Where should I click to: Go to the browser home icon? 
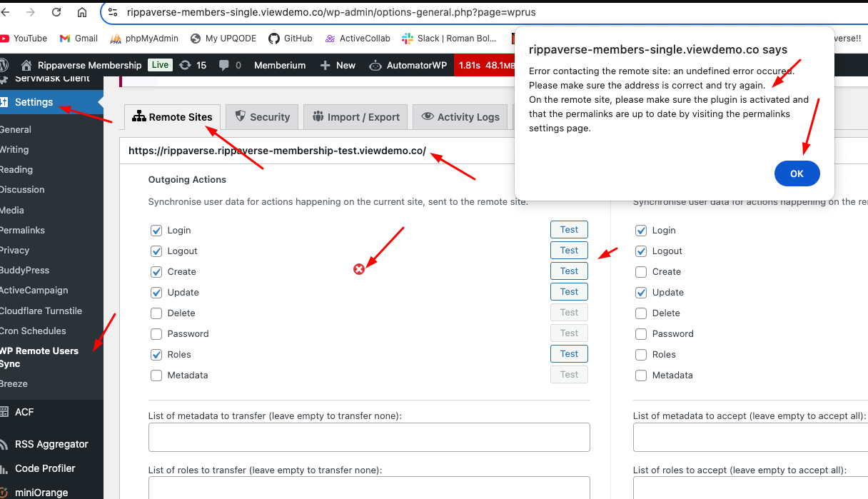click(x=82, y=13)
